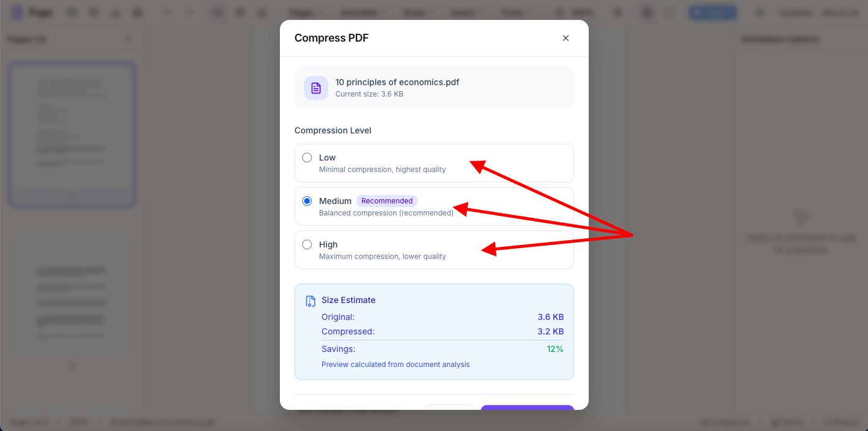The image size is (868, 431).
Task: Select the Low compression radio button
Action: 307,158
